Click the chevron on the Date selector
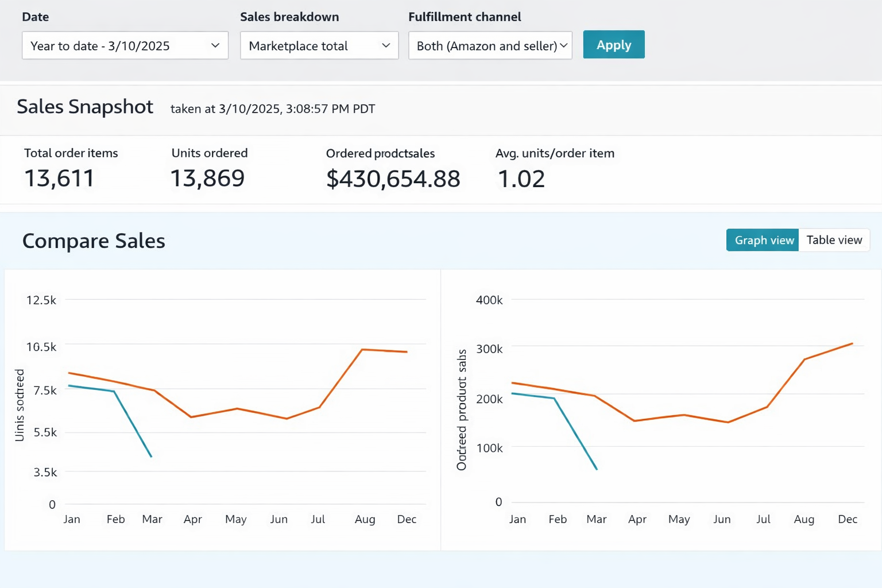 point(215,45)
